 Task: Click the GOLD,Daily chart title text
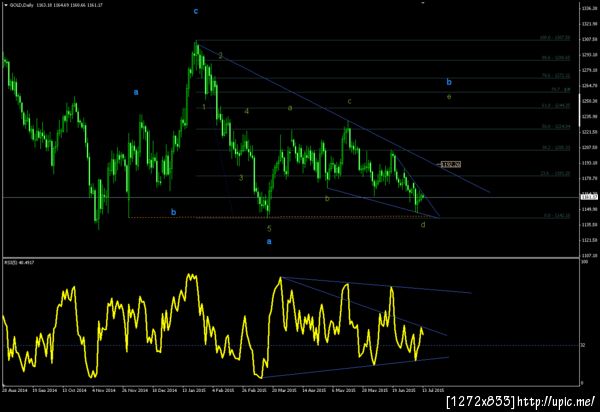[21, 5]
